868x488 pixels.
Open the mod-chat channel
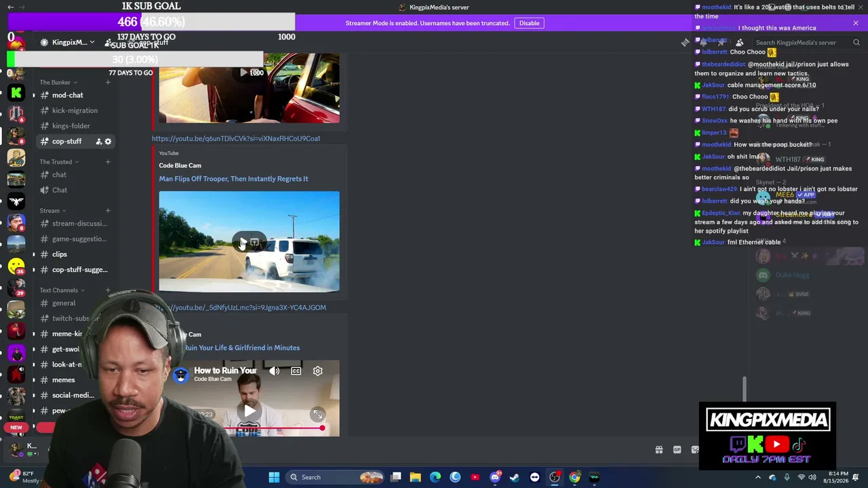tap(75, 96)
